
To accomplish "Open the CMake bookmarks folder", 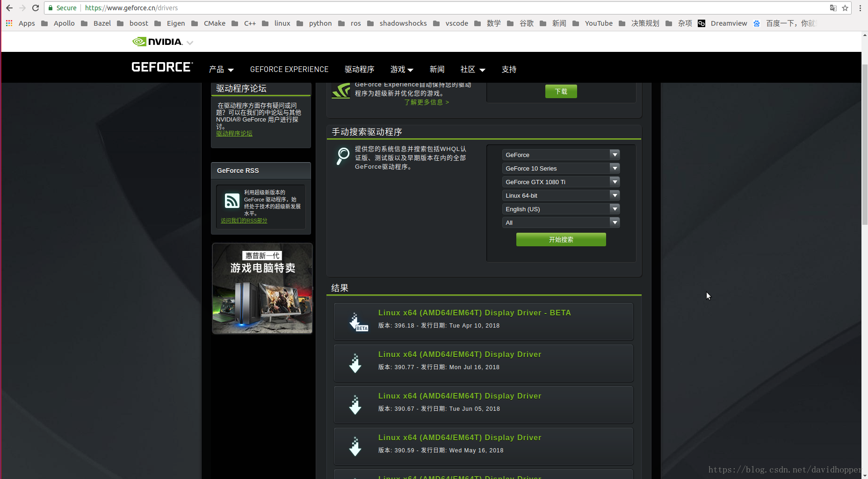I will point(209,23).
